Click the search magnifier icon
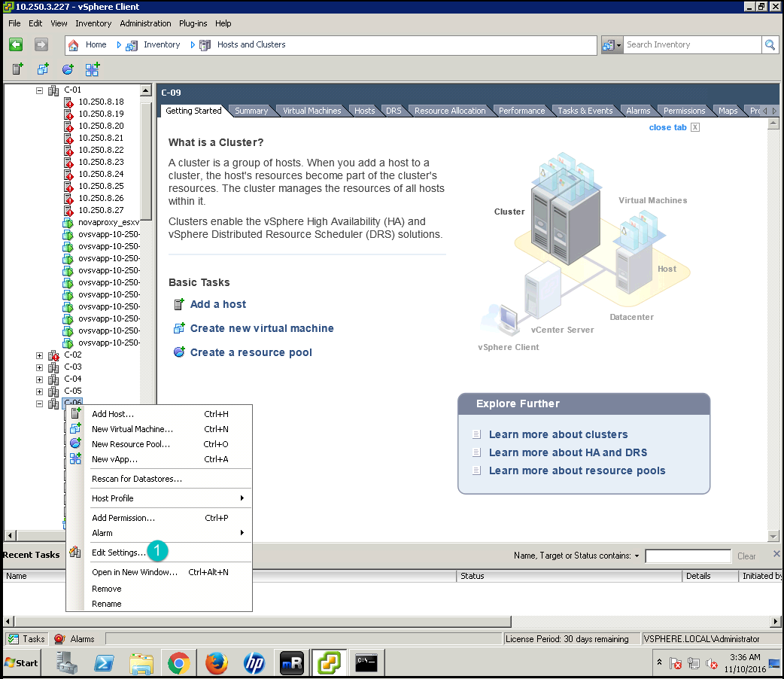 coord(770,45)
